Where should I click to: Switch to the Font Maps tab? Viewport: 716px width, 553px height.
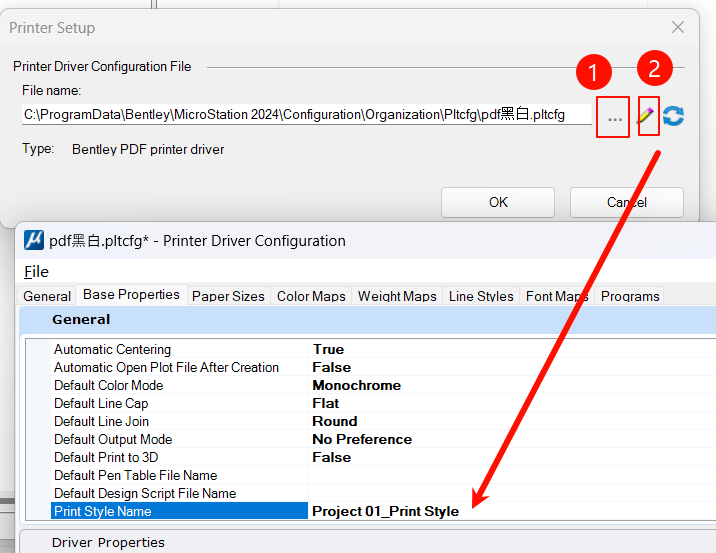pyautogui.click(x=557, y=296)
